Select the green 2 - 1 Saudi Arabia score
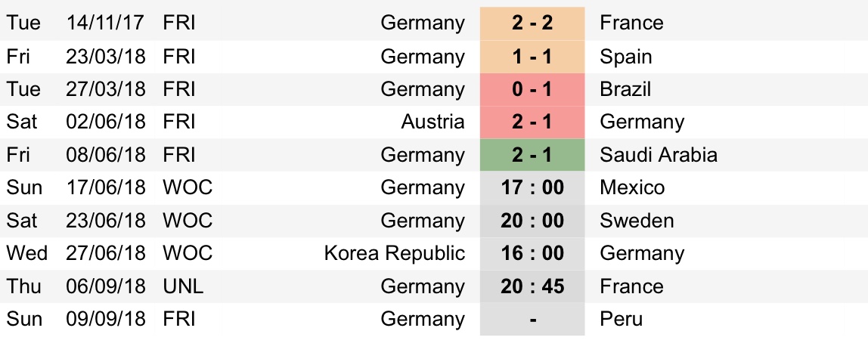Viewport: 868px width, 362px height. pos(532,155)
